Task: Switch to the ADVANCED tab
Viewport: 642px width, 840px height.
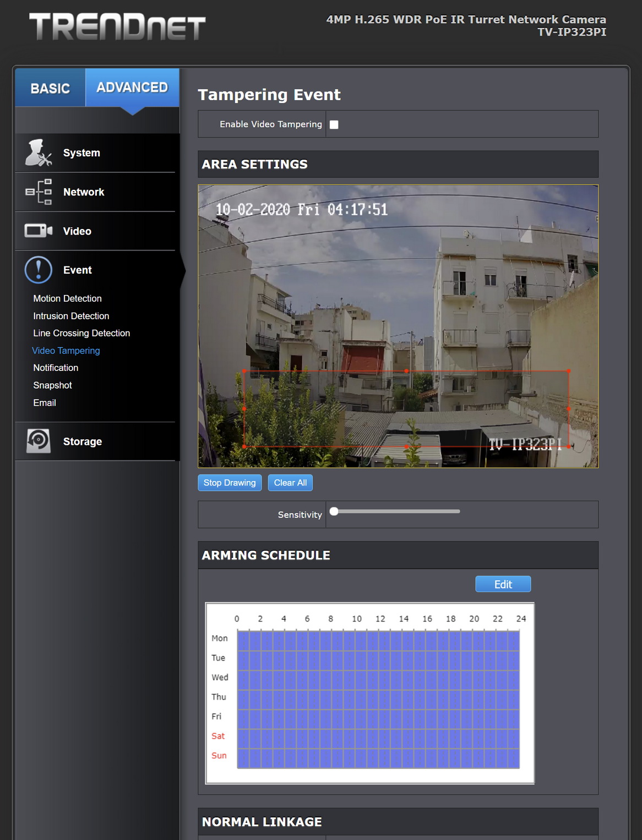Action: [x=132, y=87]
